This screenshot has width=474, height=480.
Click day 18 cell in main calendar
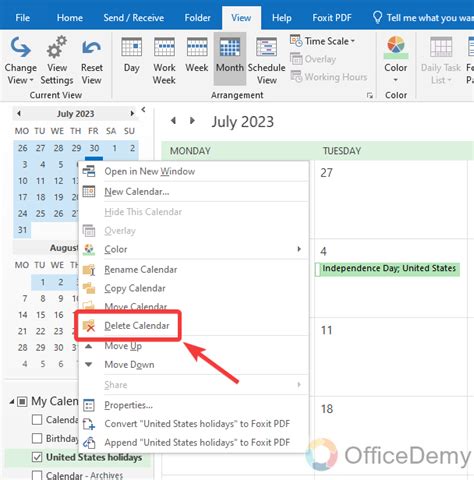tap(390, 435)
